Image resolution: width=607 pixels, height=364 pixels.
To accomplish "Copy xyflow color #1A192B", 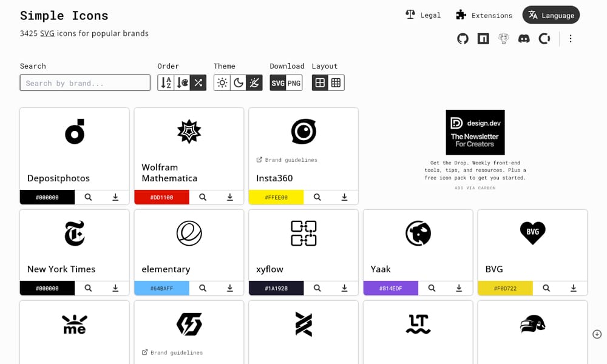I will pos(276,288).
